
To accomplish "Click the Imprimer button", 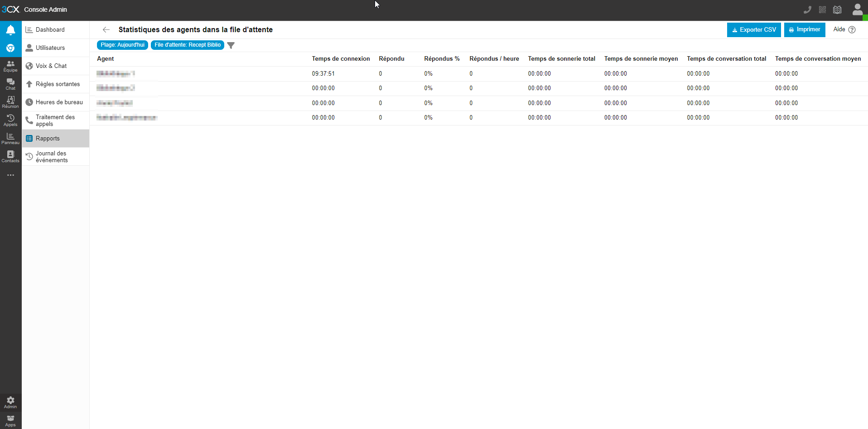I will [x=805, y=30].
